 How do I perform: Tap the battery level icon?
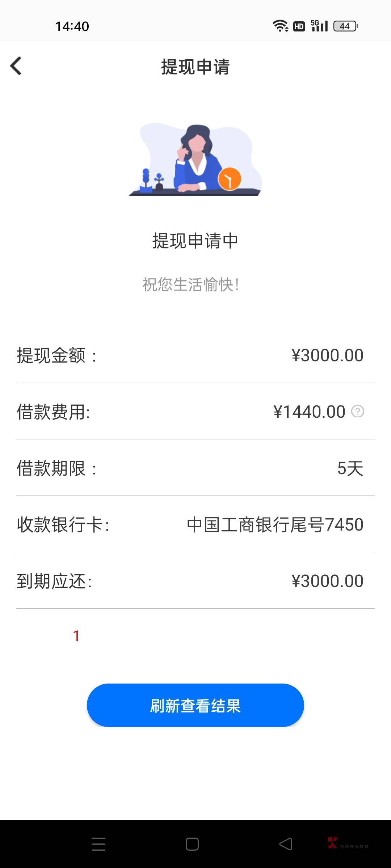(345, 26)
